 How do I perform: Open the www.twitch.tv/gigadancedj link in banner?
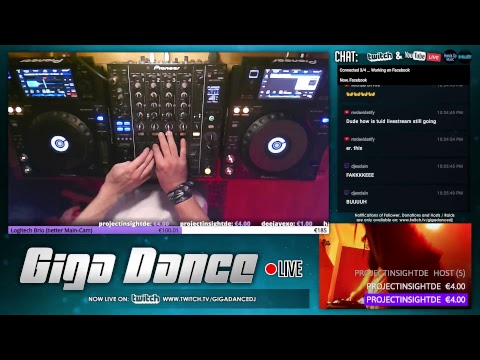tap(209, 299)
